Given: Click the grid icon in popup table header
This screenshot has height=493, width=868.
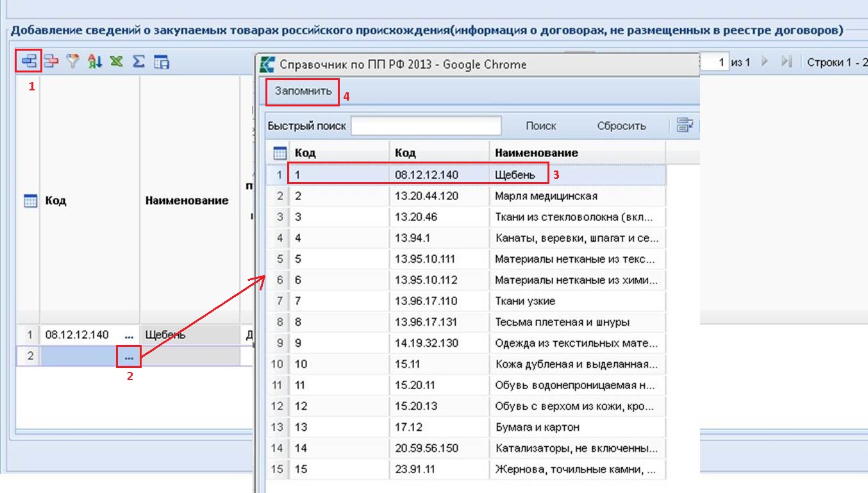Looking at the screenshot, I should (x=280, y=153).
